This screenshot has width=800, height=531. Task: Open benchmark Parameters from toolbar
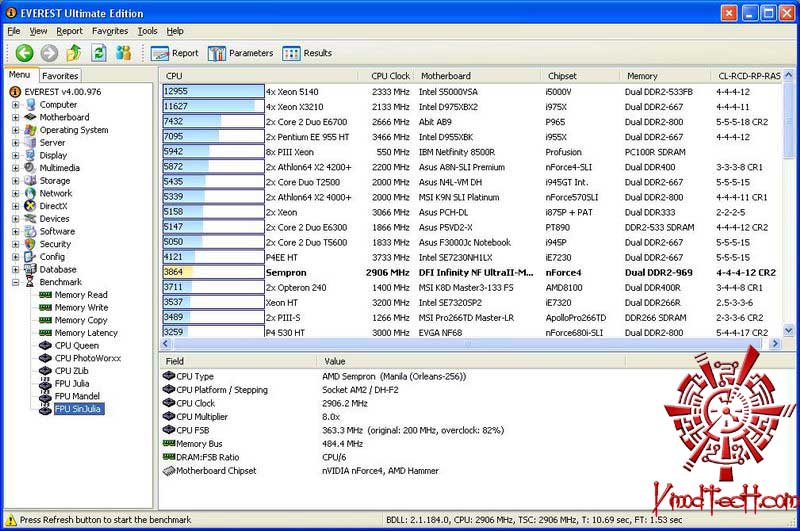click(240, 53)
